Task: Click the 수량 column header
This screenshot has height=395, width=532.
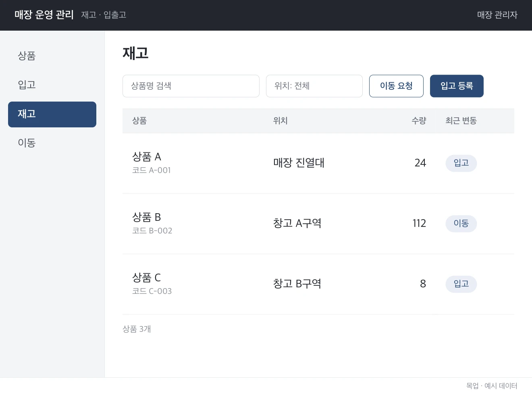Action: pos(419,121)
